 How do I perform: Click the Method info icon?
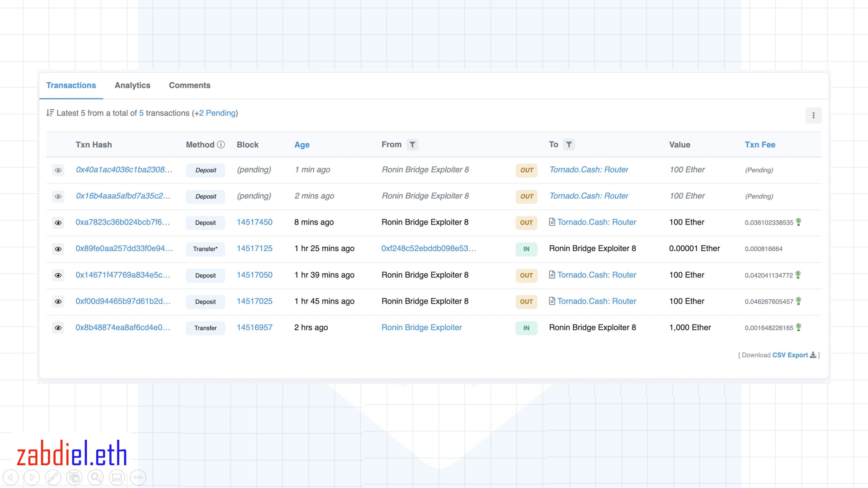click(221, 145)
